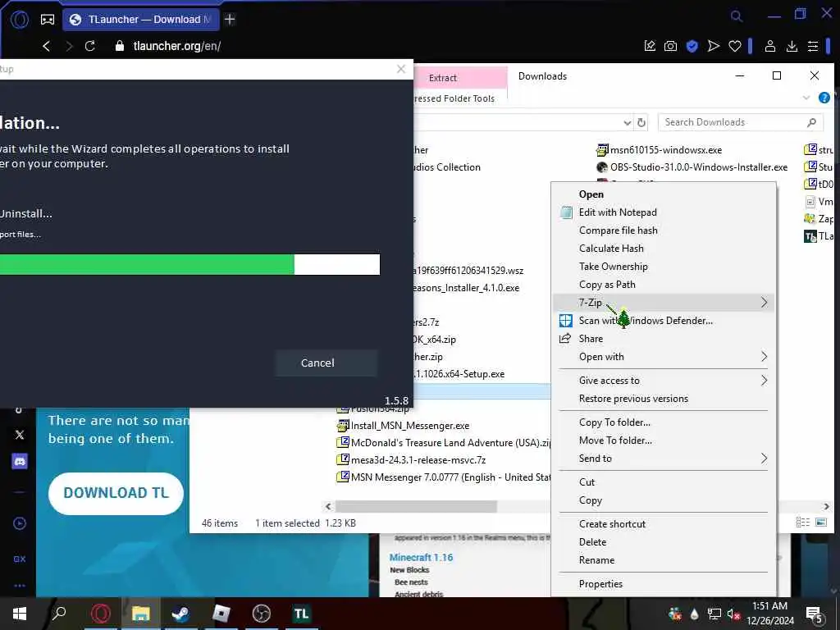Expand the Open with submenu
Image resolution: width=840 pixels, height=630 pixels.
664,357
